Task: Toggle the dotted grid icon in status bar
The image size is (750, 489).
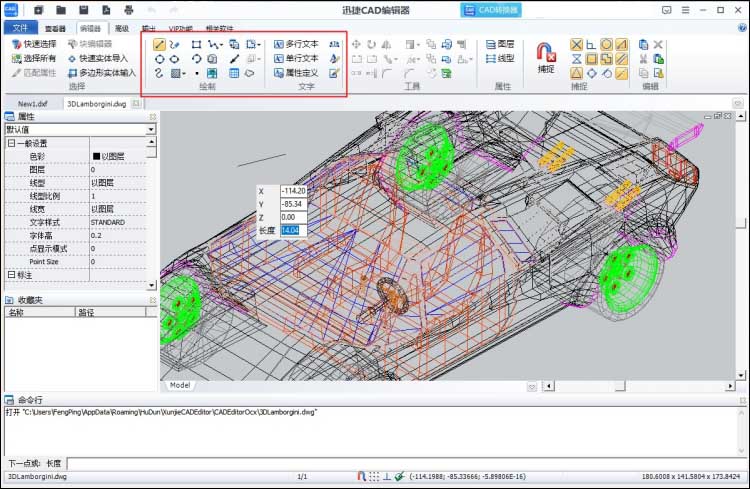Action: (x=374, y=476)
